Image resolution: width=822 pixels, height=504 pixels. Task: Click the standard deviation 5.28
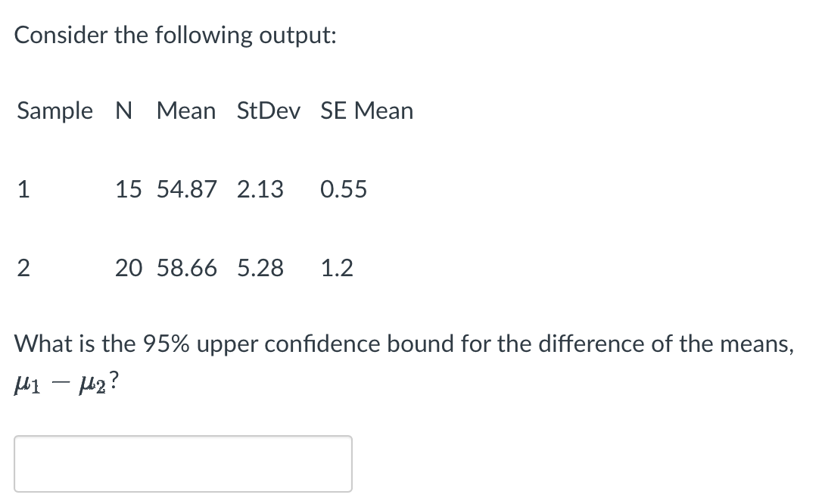pyautogui.click(x=260, y=268)
